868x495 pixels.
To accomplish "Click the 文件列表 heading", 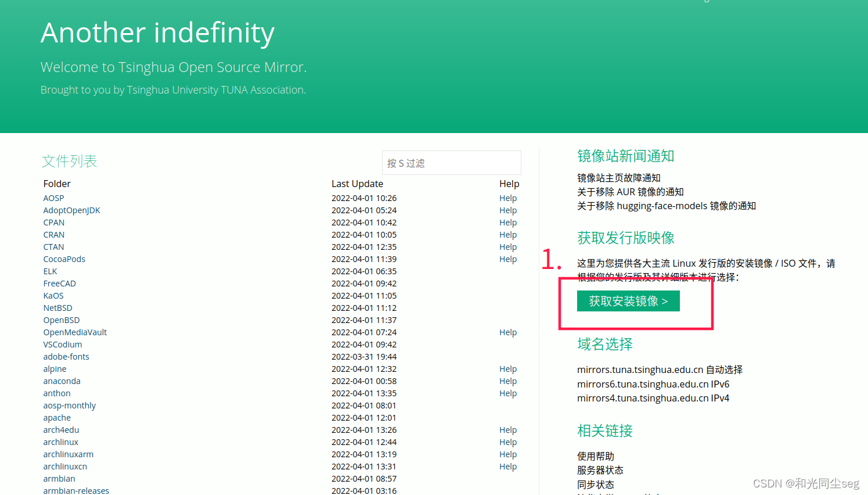I will click(70, 161).
